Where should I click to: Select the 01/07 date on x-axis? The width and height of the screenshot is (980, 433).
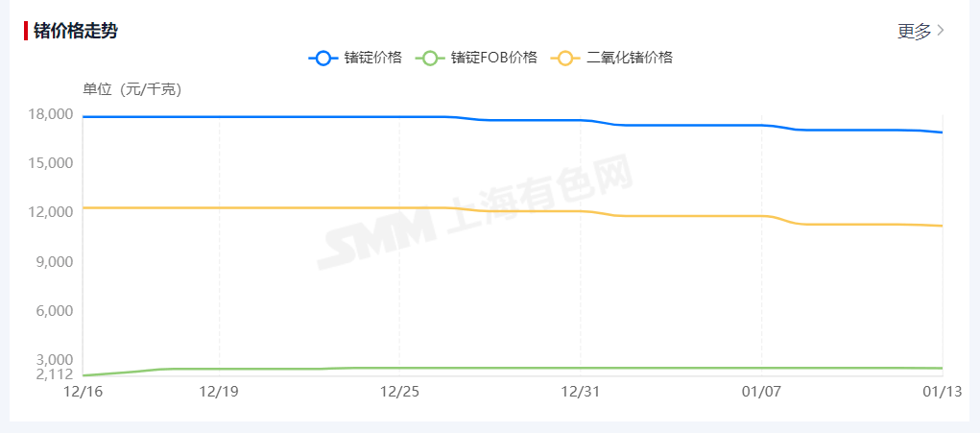(x=761, y=391)
